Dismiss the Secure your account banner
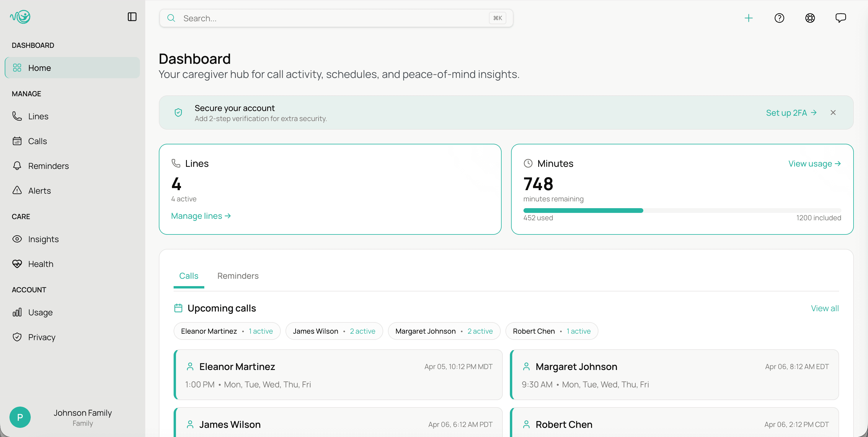Screen dimensions: 868x437 833,112
